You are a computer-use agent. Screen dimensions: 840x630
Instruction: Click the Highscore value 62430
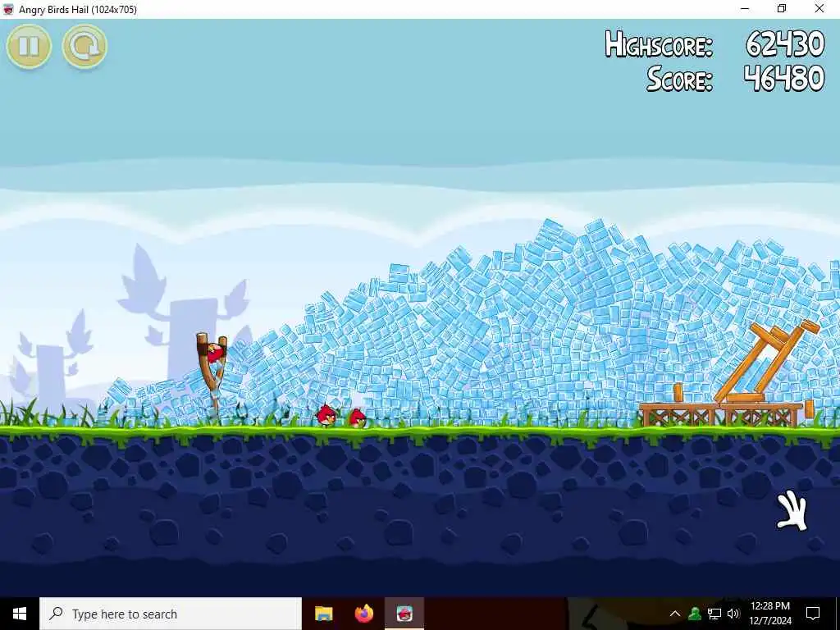785,44
